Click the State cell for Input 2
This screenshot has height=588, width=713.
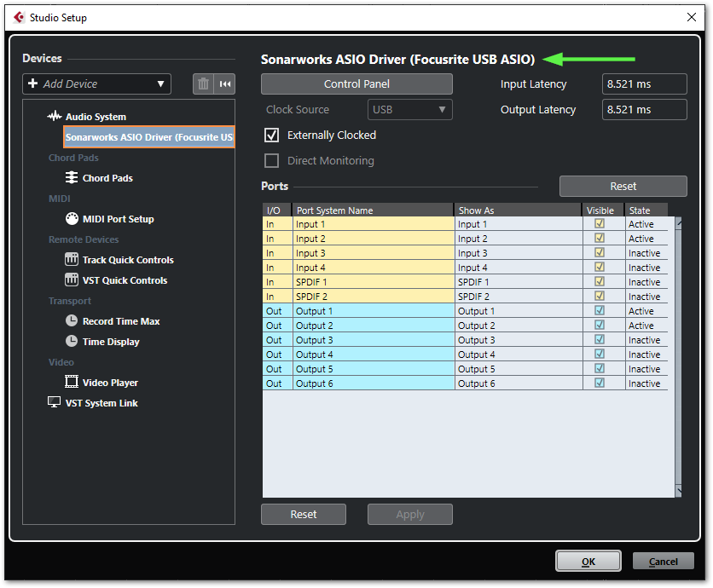point(646,239)
